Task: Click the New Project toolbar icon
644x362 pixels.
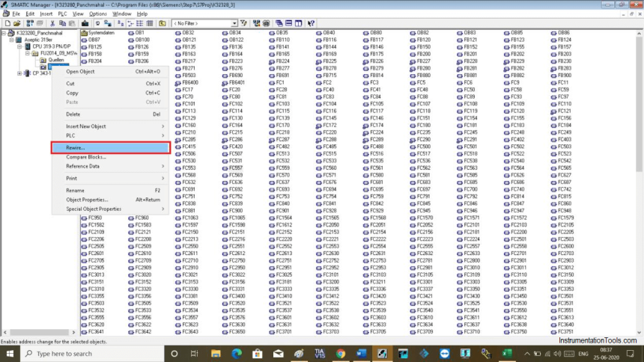Action: click(7, 23)
